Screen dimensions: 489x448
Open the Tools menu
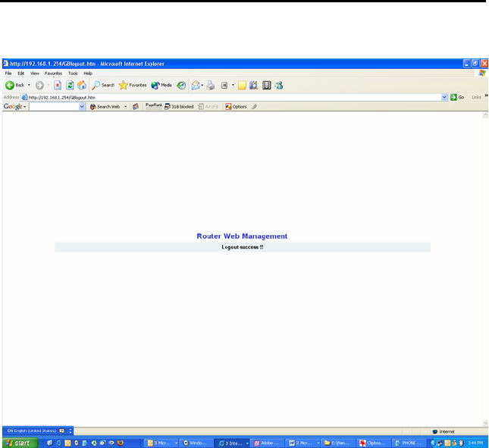pos(73,74)
